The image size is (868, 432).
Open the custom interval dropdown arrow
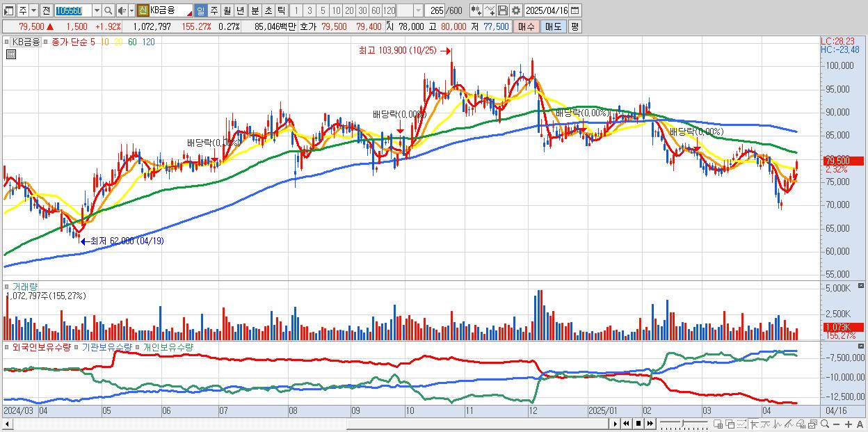pyautogui.click(x=418, y=10)
